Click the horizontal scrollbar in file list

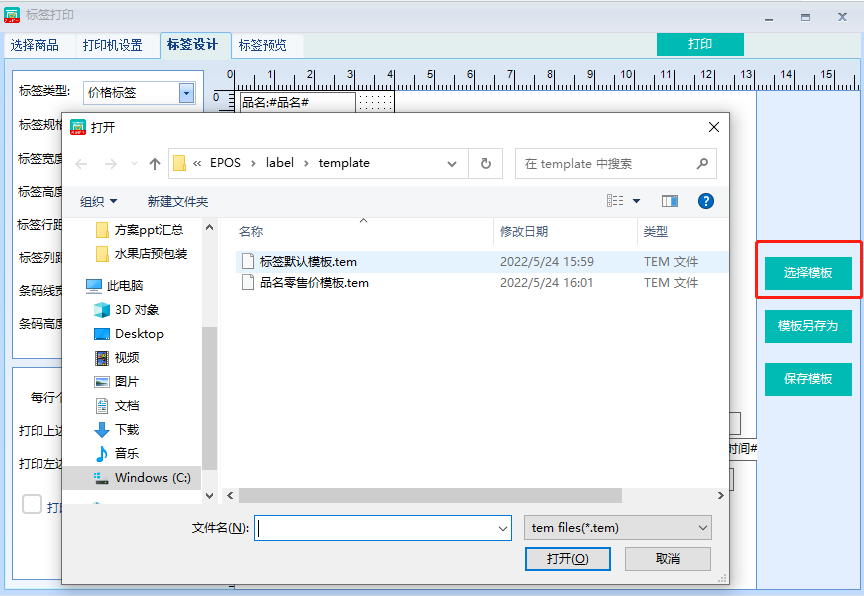point(430,496)
